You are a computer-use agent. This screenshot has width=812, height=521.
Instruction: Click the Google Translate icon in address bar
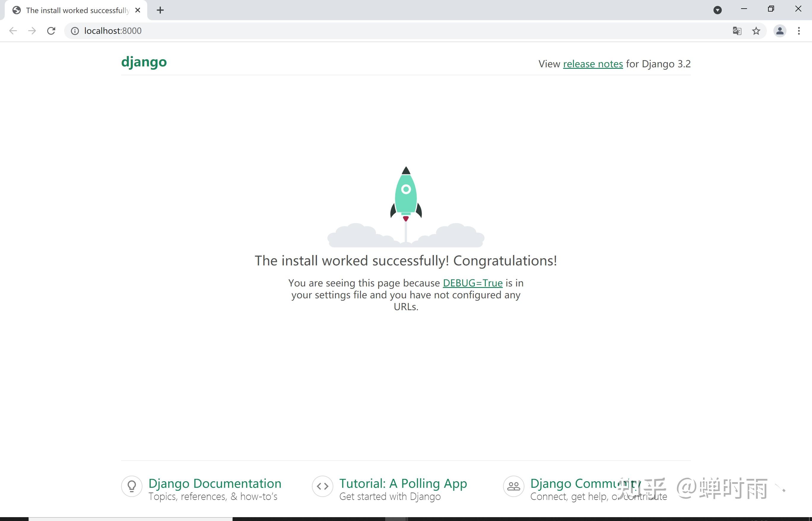pyautogui.click(x=737, y=31)
